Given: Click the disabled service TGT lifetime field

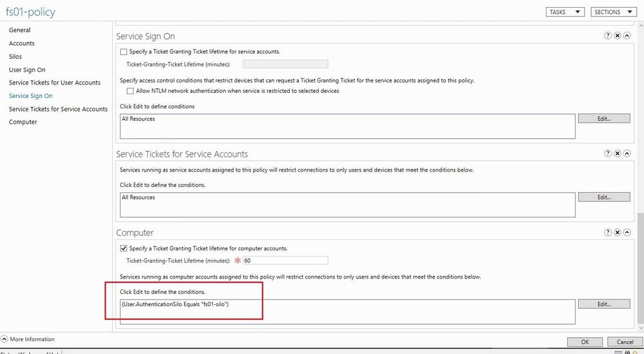Looking at the screenshot, I should coord(285,64).
